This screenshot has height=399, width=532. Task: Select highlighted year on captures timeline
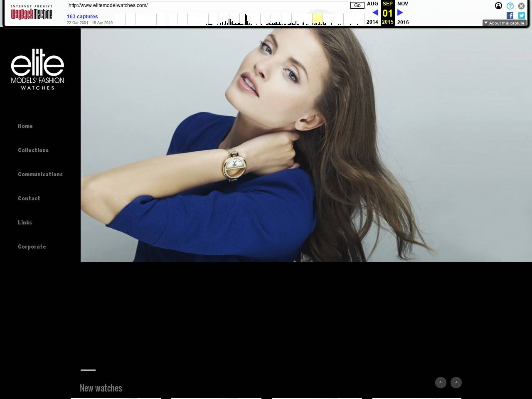pos(317,19)
